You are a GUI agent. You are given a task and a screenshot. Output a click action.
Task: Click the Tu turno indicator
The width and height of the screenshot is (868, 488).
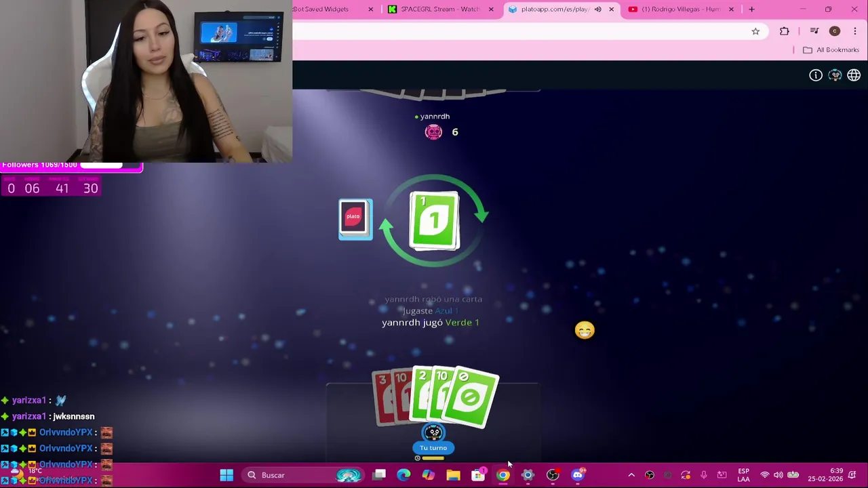tap(433, 448)
